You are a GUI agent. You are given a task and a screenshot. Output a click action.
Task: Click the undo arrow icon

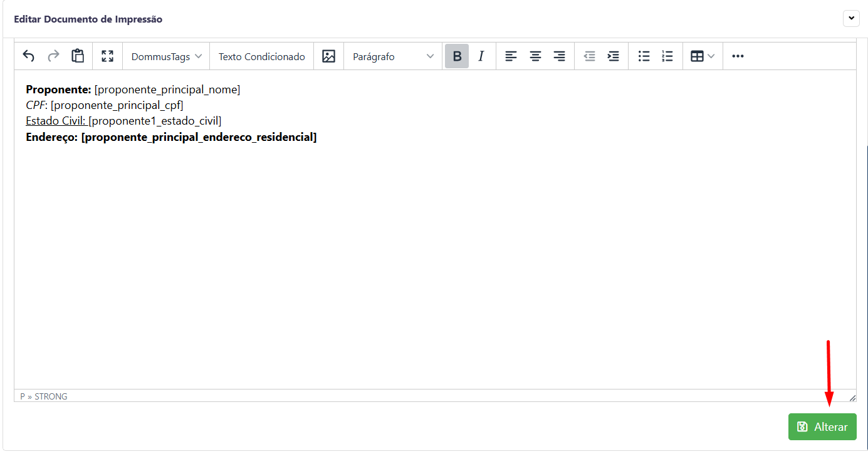tap(28, 56)
